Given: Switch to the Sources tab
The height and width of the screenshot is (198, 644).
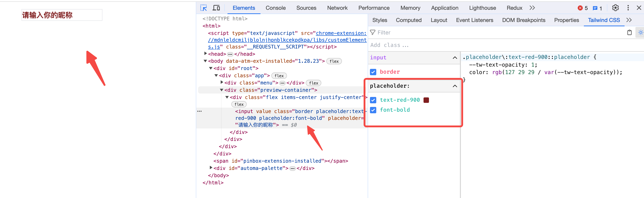Looking at the screenshot, I should click(306, 8).
